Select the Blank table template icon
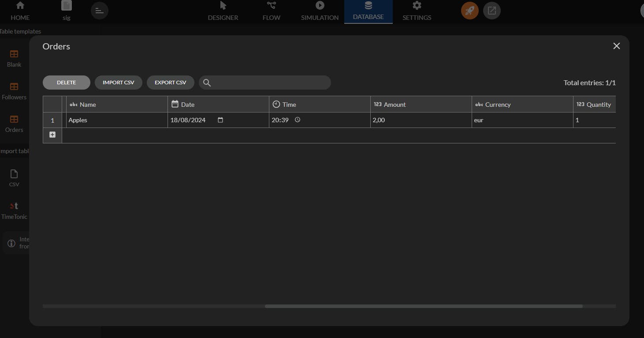 tap(14, 54)
